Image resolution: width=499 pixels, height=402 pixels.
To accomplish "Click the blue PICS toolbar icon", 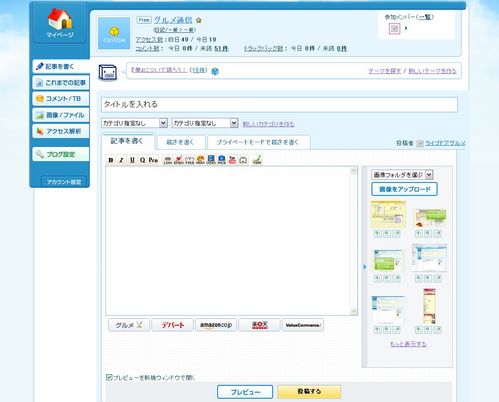I will (x=222, y=160).
